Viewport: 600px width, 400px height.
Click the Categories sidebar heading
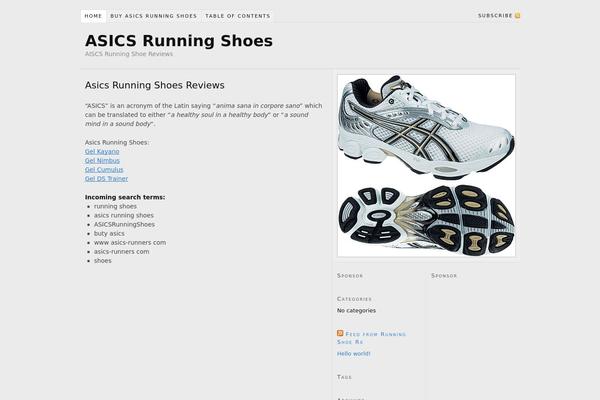coord(354,298)
